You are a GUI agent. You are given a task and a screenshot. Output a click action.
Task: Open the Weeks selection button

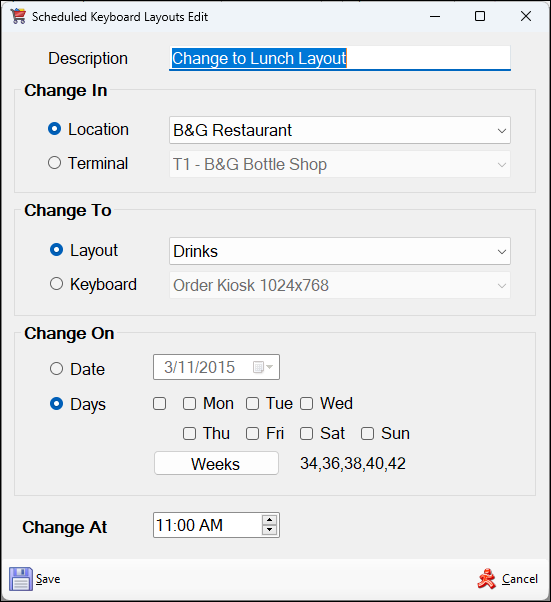click(x=216, y=463)
